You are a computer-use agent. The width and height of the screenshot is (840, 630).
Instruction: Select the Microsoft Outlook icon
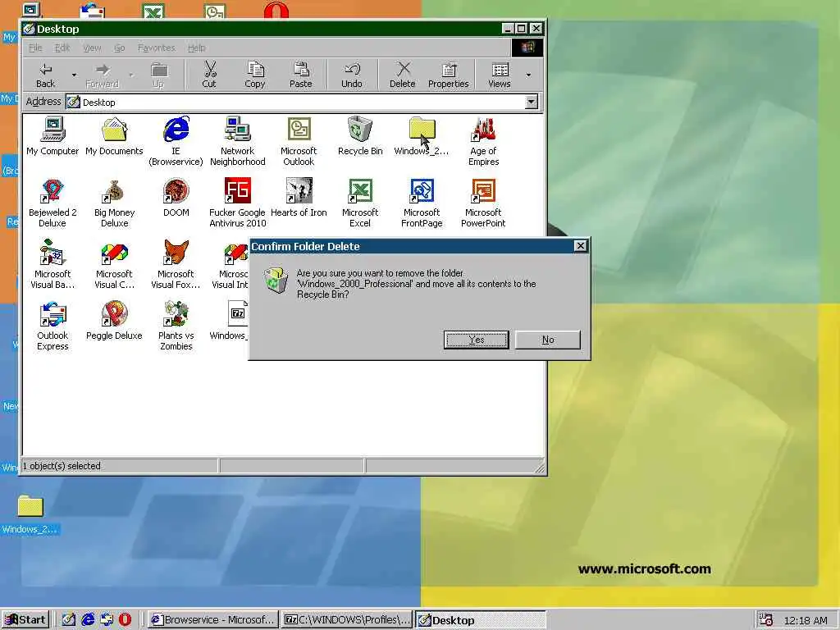(x=299, y=141)
